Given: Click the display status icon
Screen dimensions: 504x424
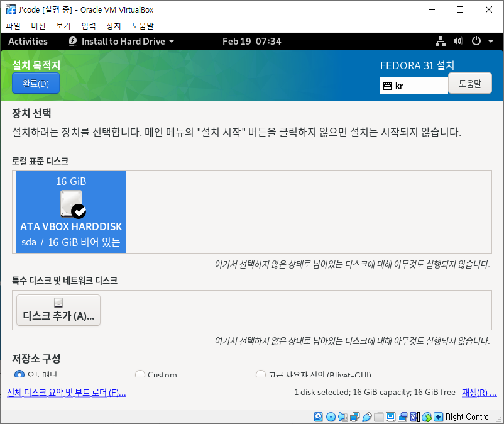Looking at the screenshot, I should tap(390, 416).
